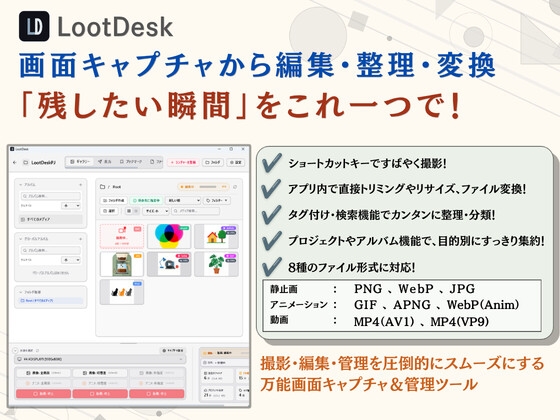Click the capture settings gear button

pyautogui.click(x=172, y=351)
